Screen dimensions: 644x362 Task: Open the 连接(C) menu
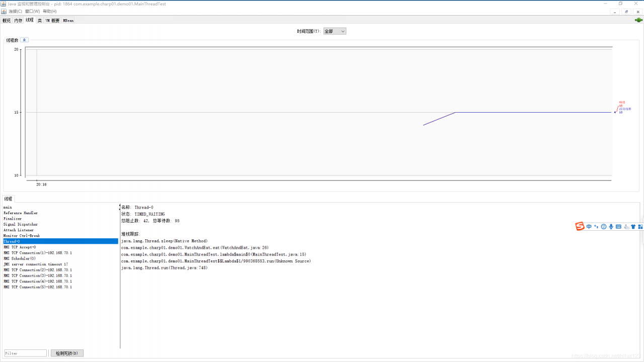[x=15, y=11]
